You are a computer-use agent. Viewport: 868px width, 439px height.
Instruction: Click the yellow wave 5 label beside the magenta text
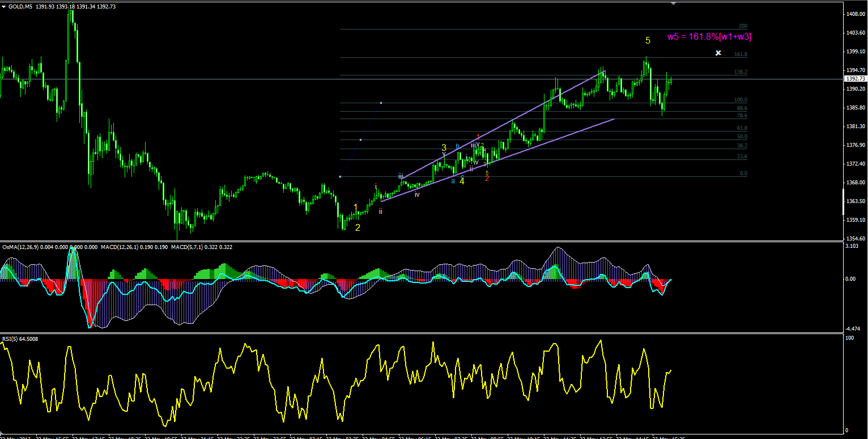point(648,40)
